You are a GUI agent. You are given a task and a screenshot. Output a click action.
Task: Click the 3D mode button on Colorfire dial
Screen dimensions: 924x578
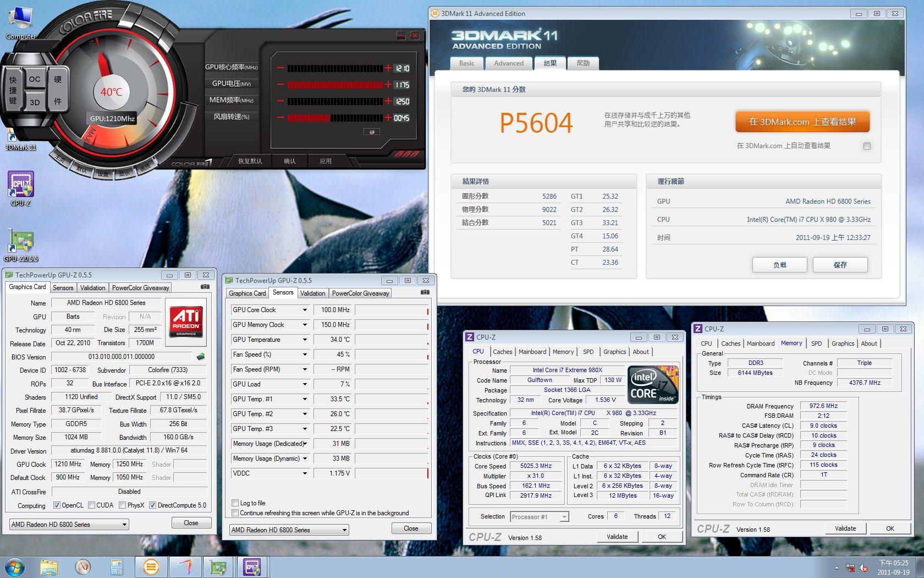(x=35, y=102)
